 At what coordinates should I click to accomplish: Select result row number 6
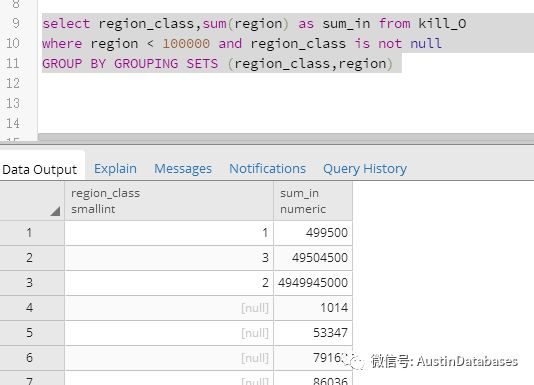pos(32,358)
